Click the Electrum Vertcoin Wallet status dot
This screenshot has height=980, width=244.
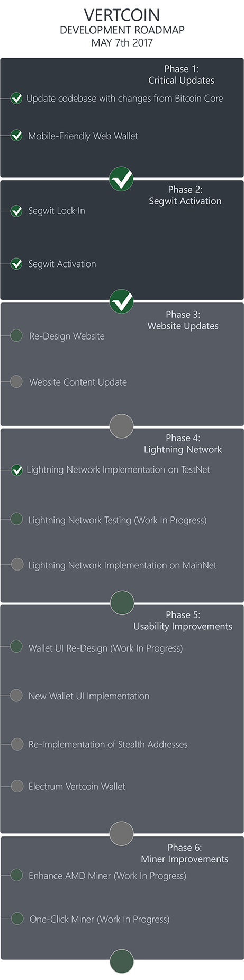click(17, 786)
